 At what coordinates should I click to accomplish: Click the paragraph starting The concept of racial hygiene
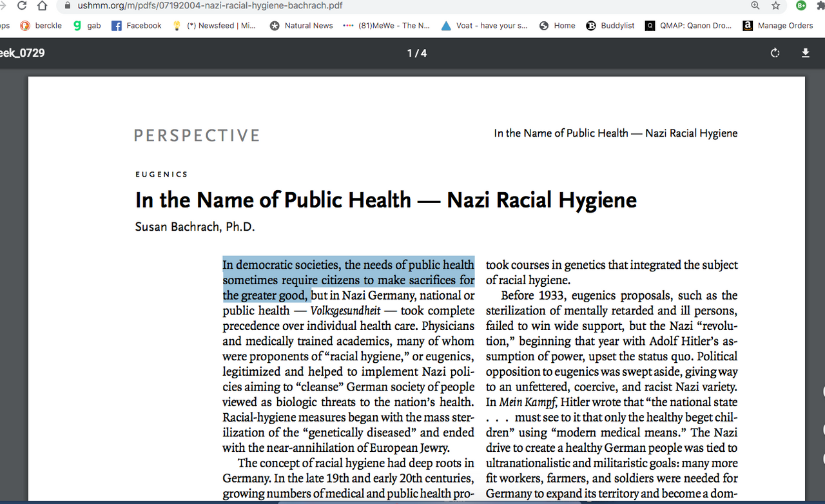pyautogui.click(x=349, y=478)
